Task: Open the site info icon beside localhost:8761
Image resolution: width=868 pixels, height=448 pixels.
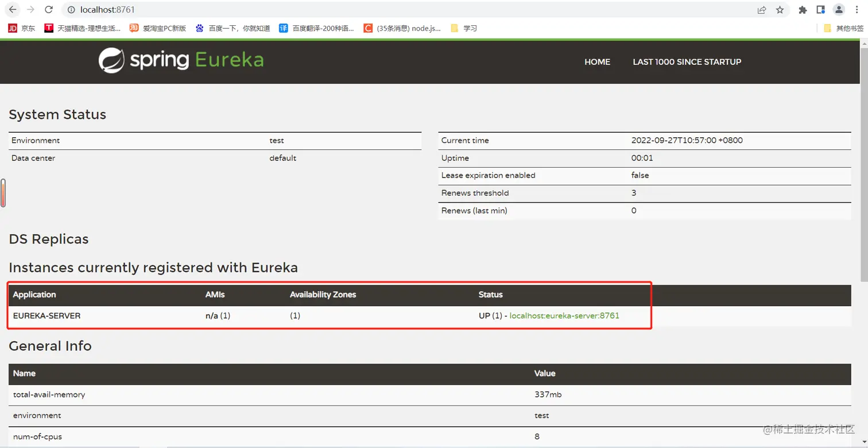Action: [71, 10]
